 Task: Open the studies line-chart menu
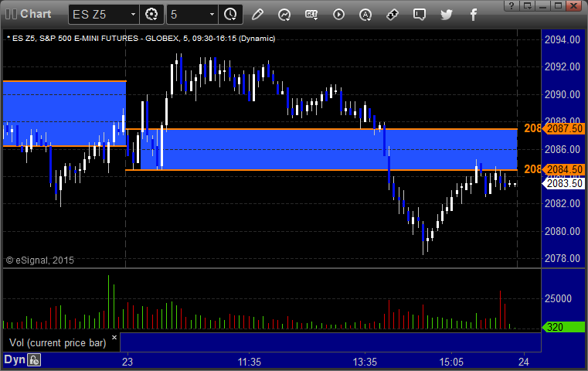coord(284,15)
